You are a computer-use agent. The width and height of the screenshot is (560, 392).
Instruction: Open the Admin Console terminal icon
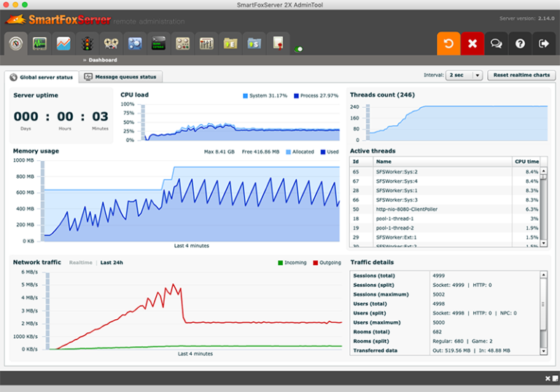click(158, 44)
